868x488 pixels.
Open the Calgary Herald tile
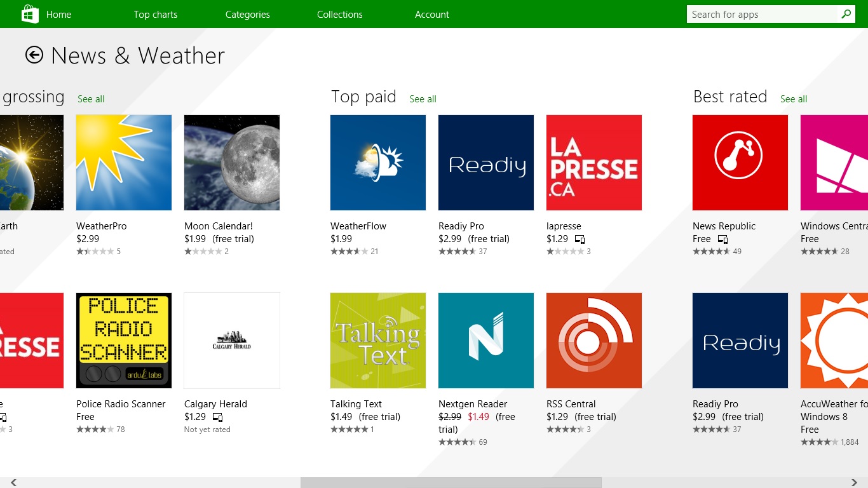pyautogui.click(x=232, y=341)
